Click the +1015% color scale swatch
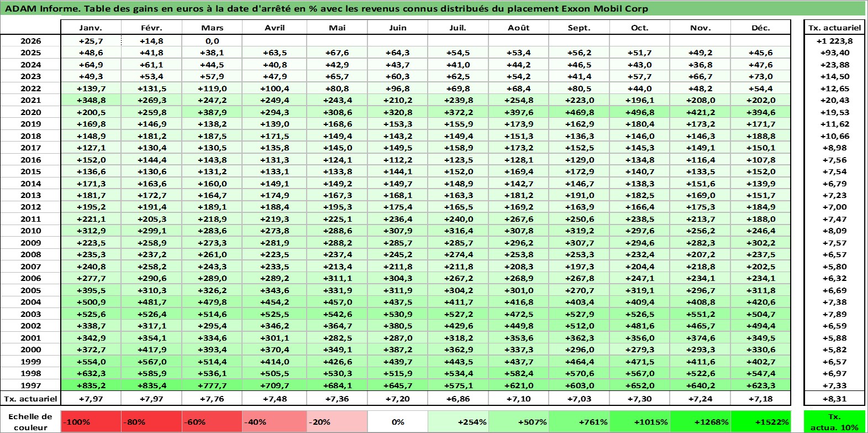 point(640,422)
